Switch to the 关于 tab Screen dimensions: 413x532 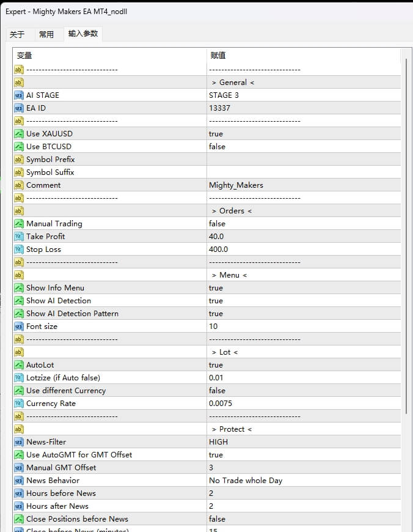[x=17, y=34]
